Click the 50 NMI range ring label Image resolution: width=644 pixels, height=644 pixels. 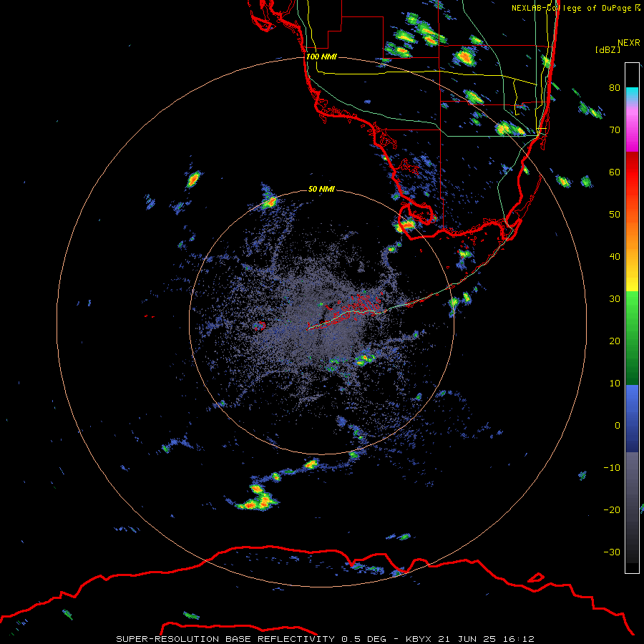321,189
